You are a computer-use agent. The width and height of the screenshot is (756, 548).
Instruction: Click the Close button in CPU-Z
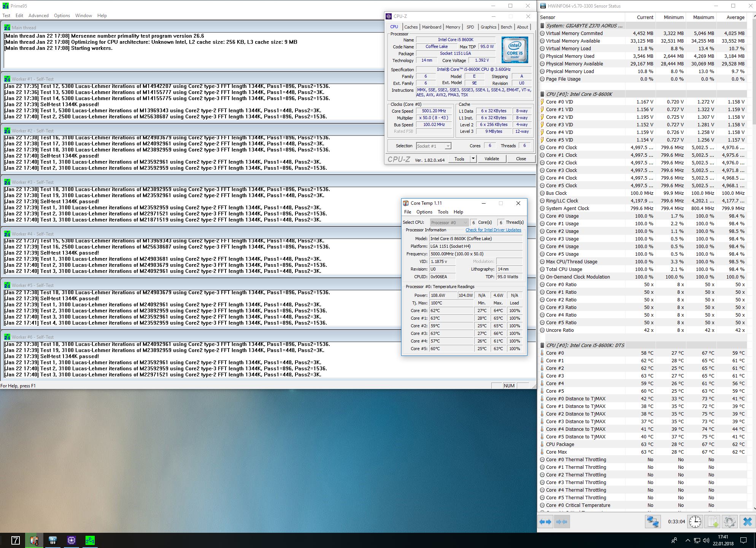521,159
